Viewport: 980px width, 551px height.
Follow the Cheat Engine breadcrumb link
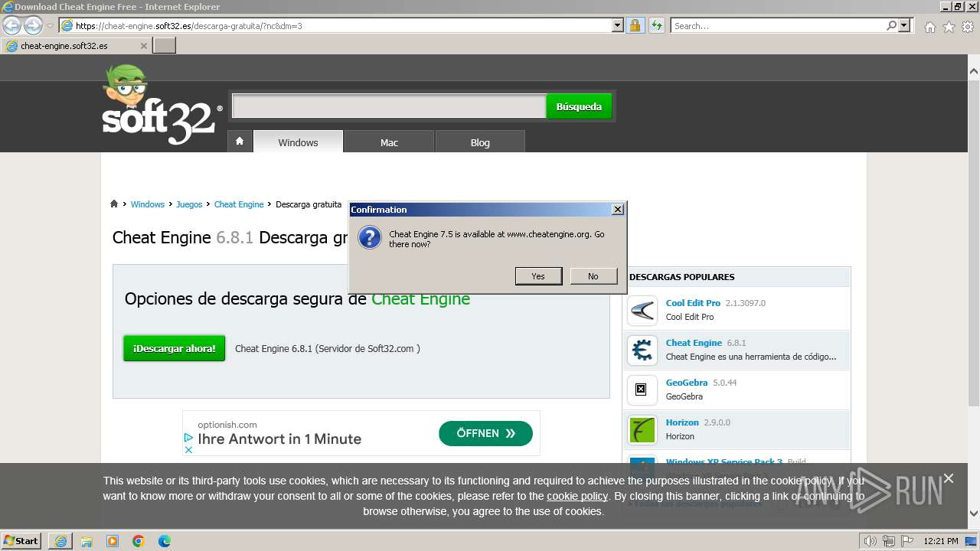tap(239, 204)
